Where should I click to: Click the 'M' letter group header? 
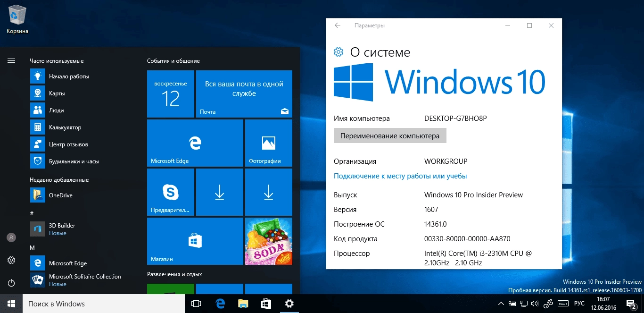point(32,248)
